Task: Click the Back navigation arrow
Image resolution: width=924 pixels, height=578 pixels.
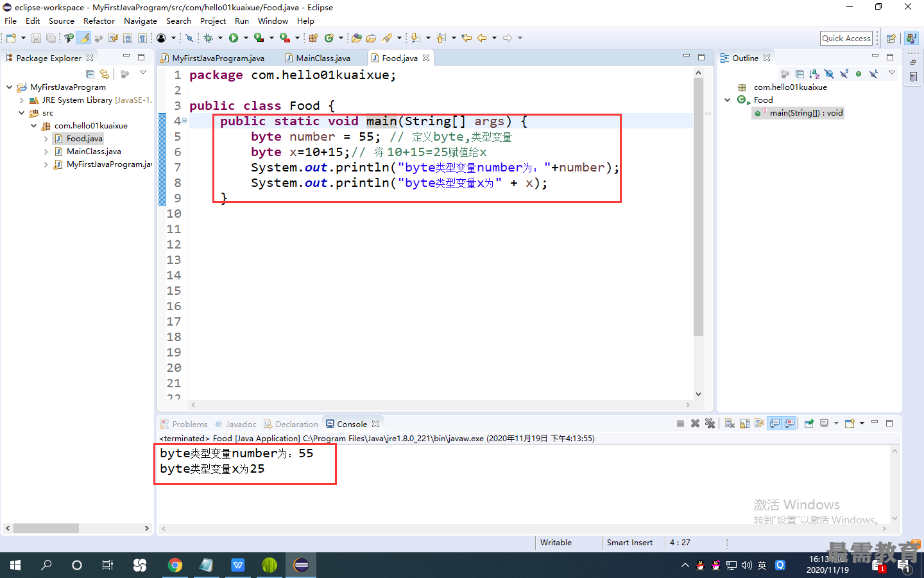Action: 482,38
